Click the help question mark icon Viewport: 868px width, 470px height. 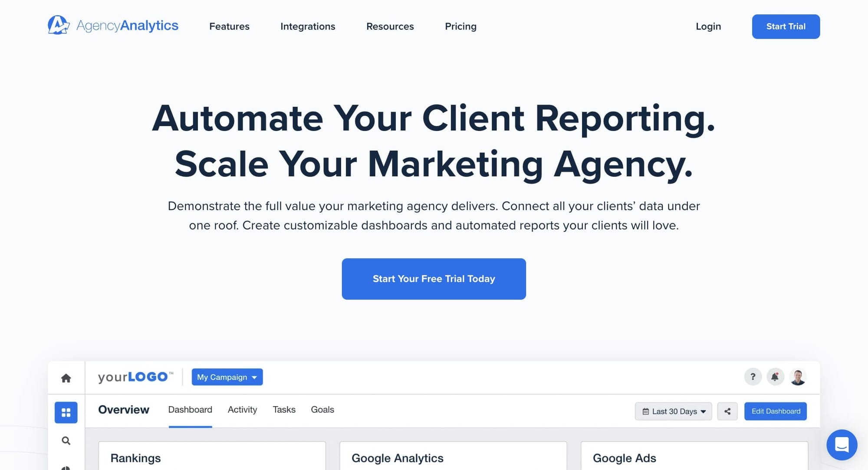point(753,377)
